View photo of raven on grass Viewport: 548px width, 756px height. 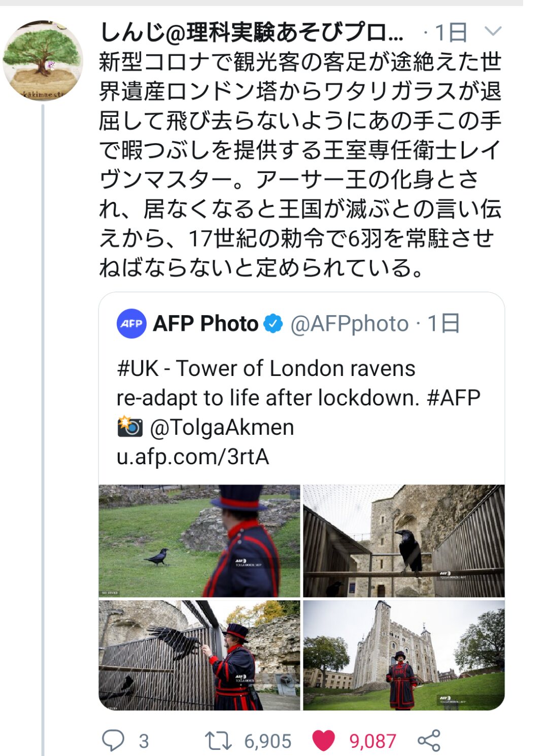pyautogui.click(x=199, y=541)
